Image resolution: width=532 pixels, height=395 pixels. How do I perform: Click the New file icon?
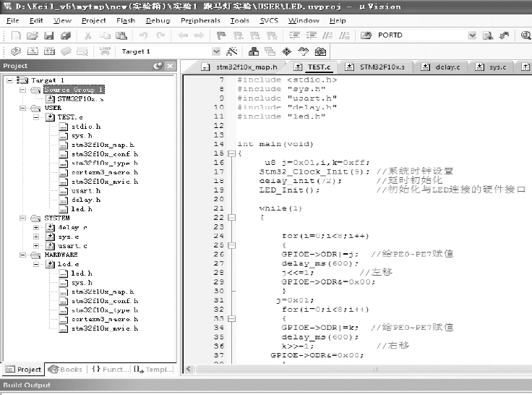point(16,35)
